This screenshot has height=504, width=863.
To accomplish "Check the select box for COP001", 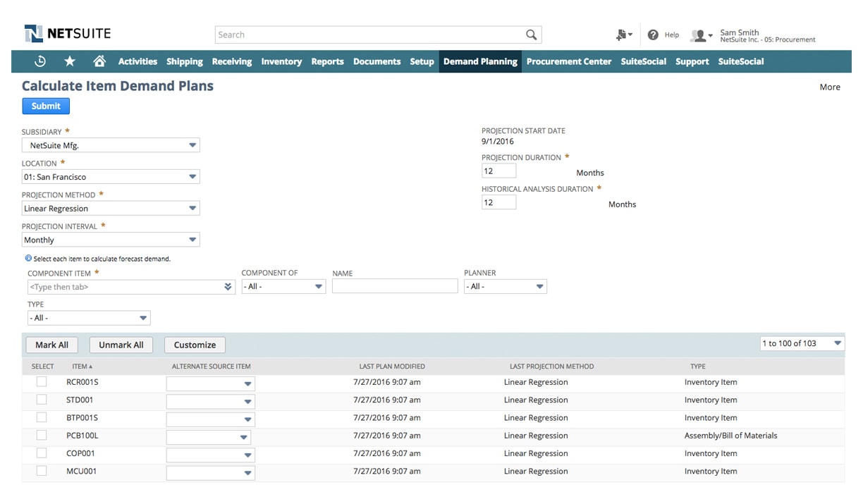I will pos(42,453).
